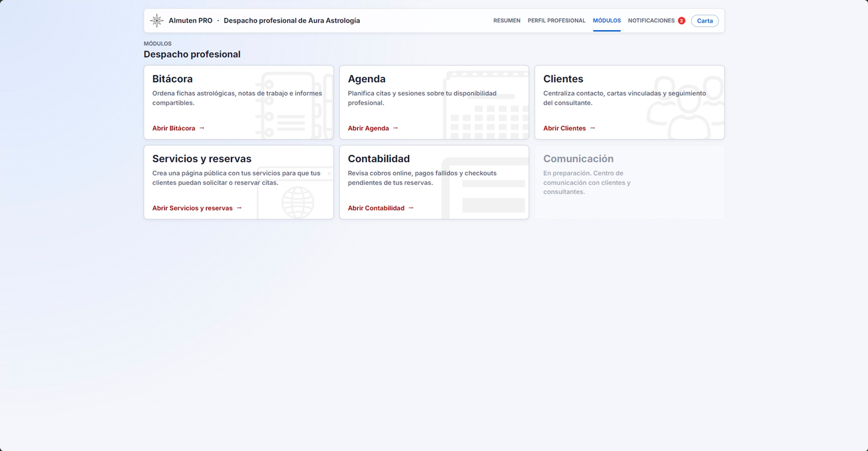Screen dimensions: 868x451
Task: Click the Agenda card heading
Action: pyautogui.click(x=366, y=79)
